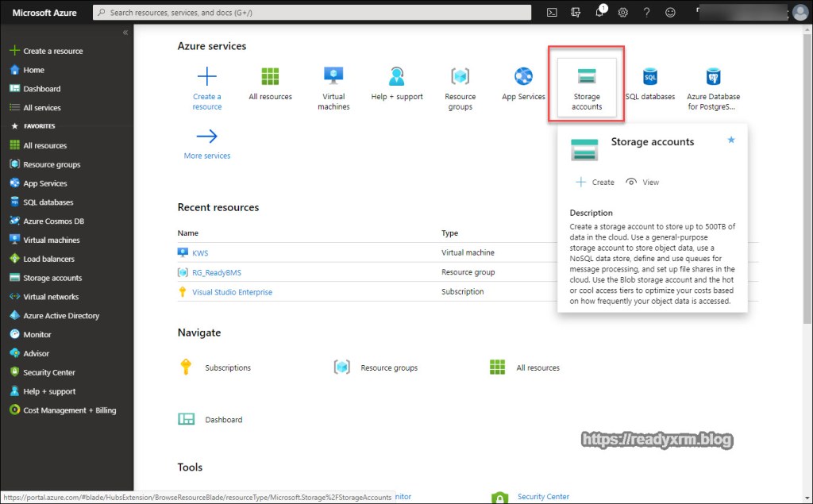
Task: Select the App Services tile icon
Action: pyautogui.click(x=523, y=77)
